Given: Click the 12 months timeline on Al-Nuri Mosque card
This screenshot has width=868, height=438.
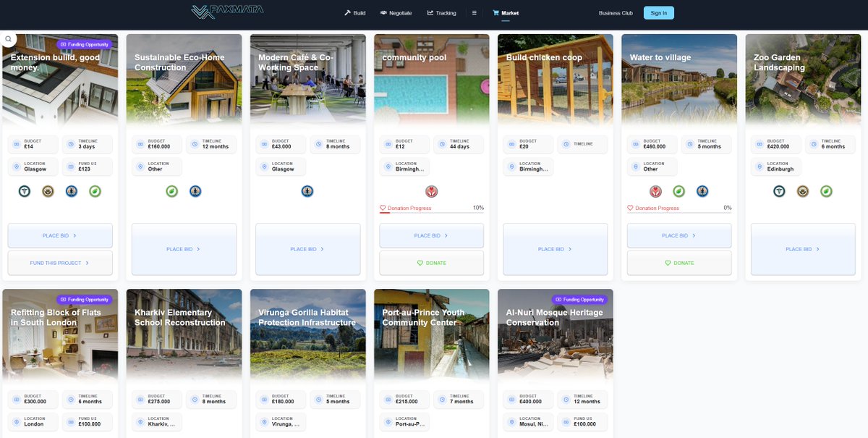Looking at the screenshot, I should coord(587,402).
